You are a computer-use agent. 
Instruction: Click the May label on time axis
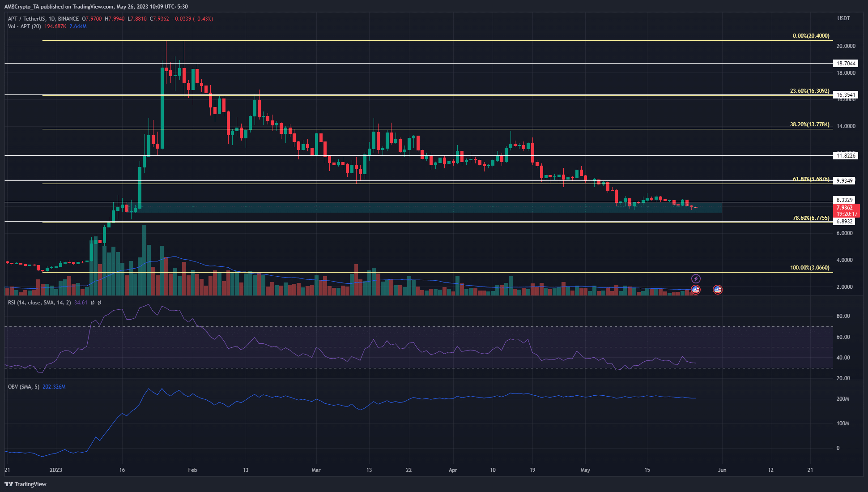(585, 470)
